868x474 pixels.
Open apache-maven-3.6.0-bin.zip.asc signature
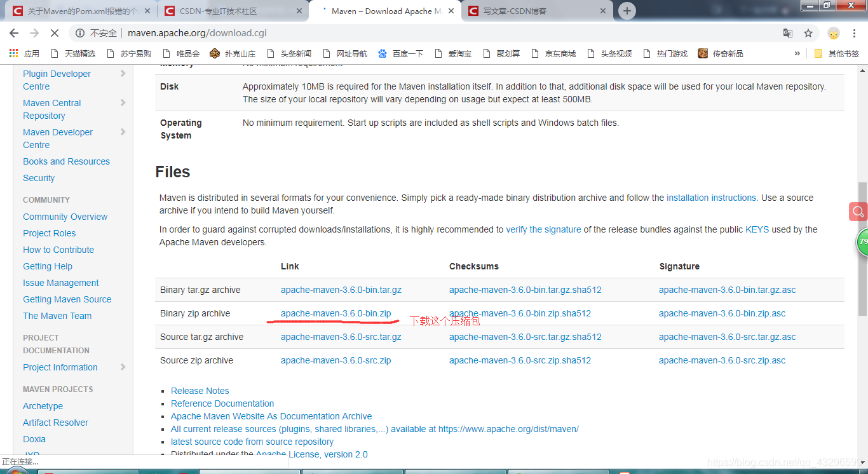(x=722, y=313)
